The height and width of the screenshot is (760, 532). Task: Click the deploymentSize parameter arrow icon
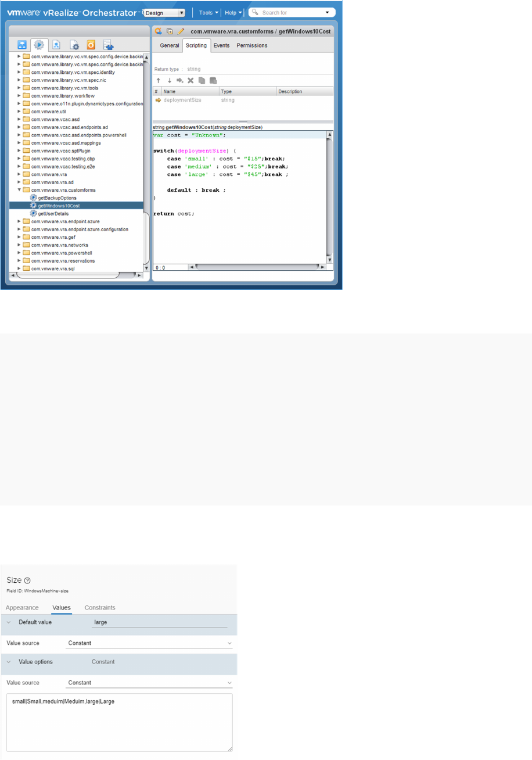(x=158, y=101)
